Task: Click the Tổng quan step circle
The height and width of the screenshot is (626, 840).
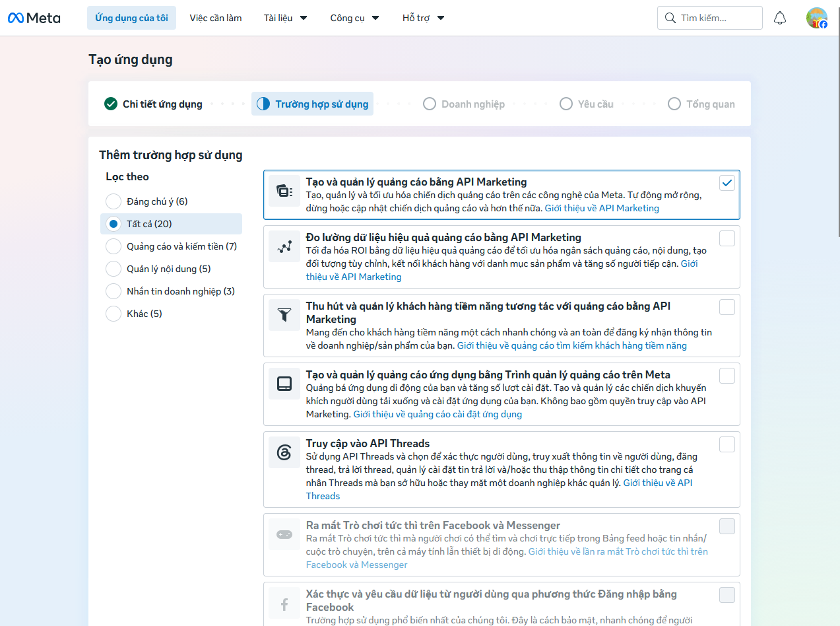Action: (674, 104)
